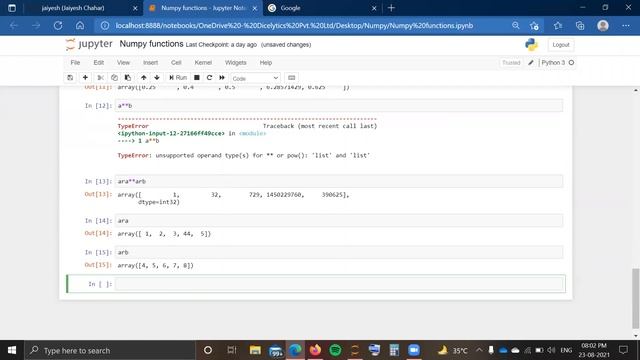Open browser Collections icon
The width and height of the screenshot is (640, 360).
coord(580,25)
